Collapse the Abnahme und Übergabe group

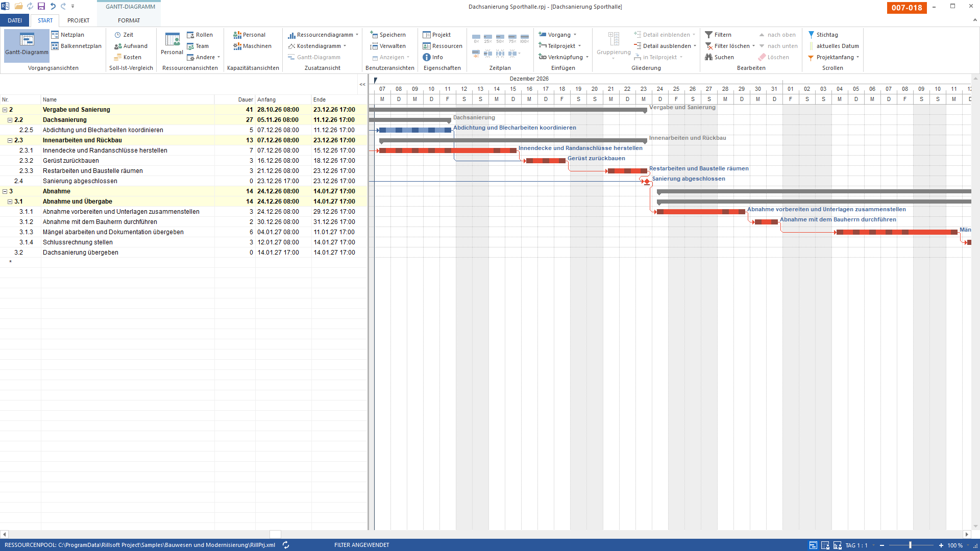coord(10,202)
